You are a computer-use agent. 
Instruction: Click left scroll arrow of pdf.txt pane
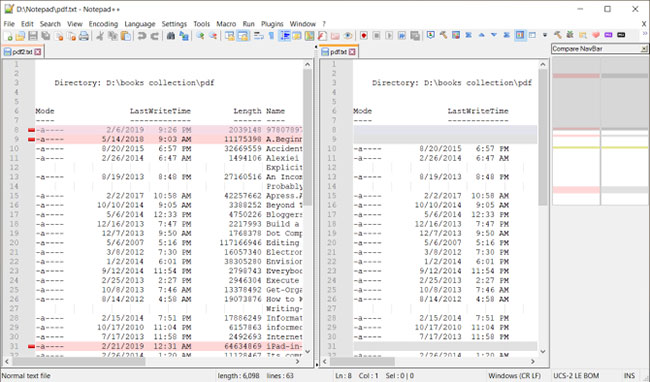pyautogui.click(x=325, y=362)
